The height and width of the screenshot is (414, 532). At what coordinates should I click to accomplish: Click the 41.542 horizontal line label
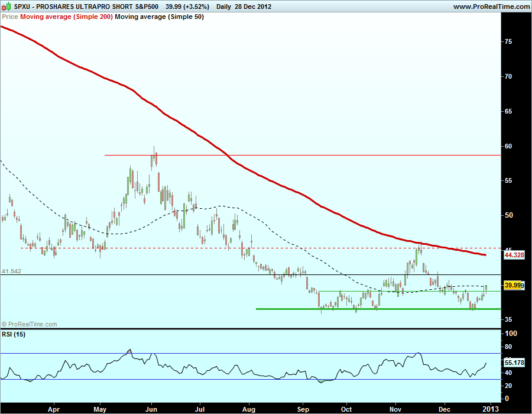click(x=12, y=271)
